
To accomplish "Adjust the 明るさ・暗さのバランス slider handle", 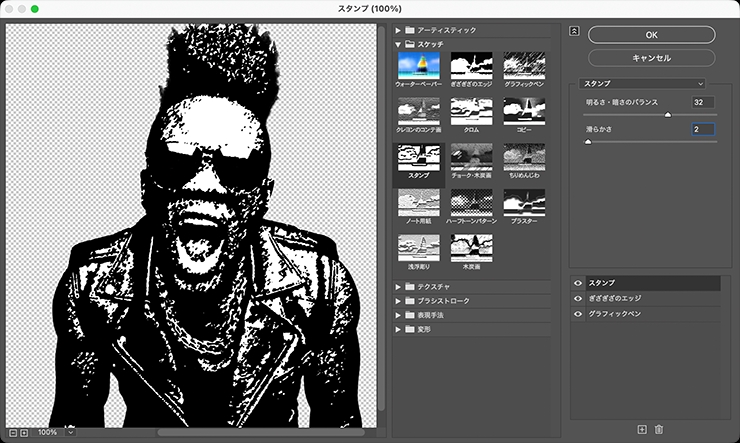I will [668, 116].
